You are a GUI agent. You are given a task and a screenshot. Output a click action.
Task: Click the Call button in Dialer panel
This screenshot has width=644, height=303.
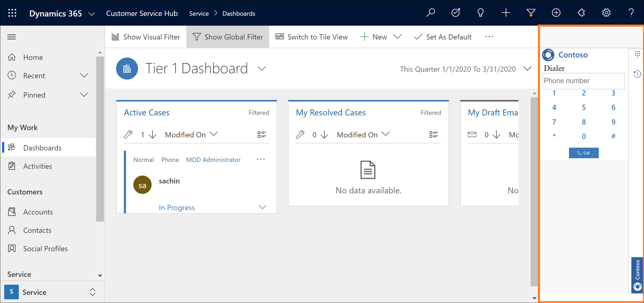tap(584, 153)
